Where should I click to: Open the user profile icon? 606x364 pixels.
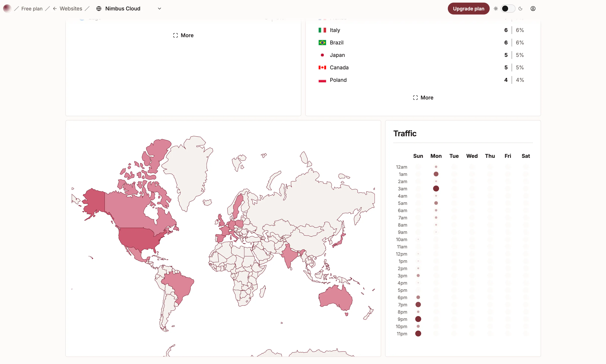(x=533, y=9)
